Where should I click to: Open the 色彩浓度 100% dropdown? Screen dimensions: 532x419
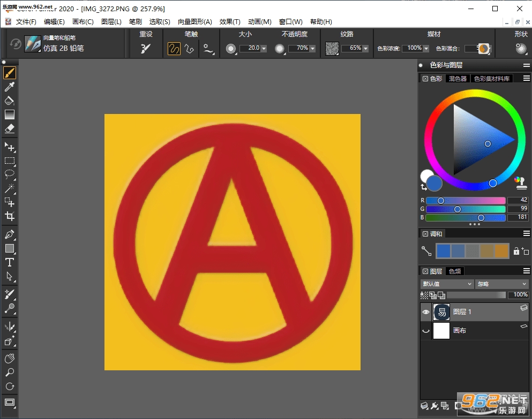click(x=426, y=49)
